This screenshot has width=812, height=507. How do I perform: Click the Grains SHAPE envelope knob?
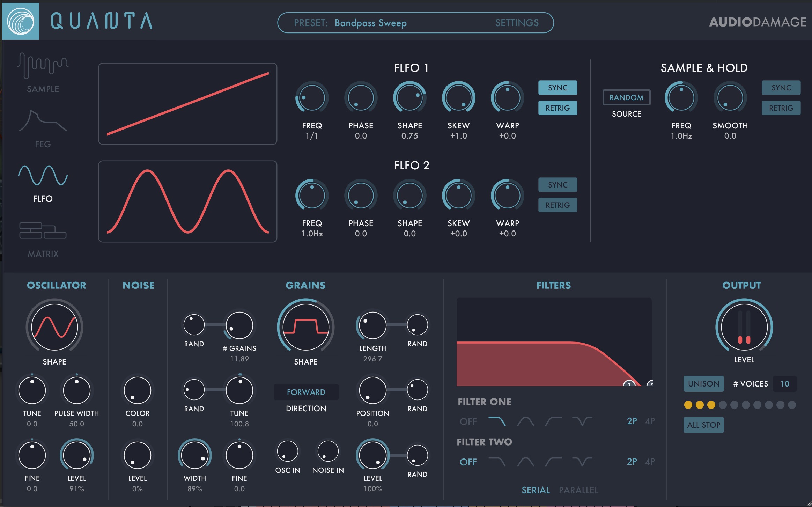pyautogui.click(x=306, y=327)
